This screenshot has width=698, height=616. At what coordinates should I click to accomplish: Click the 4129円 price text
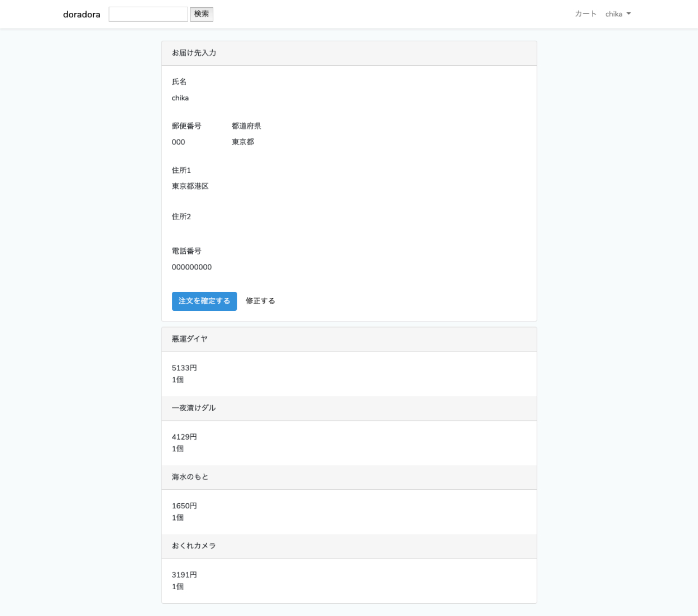184,437
